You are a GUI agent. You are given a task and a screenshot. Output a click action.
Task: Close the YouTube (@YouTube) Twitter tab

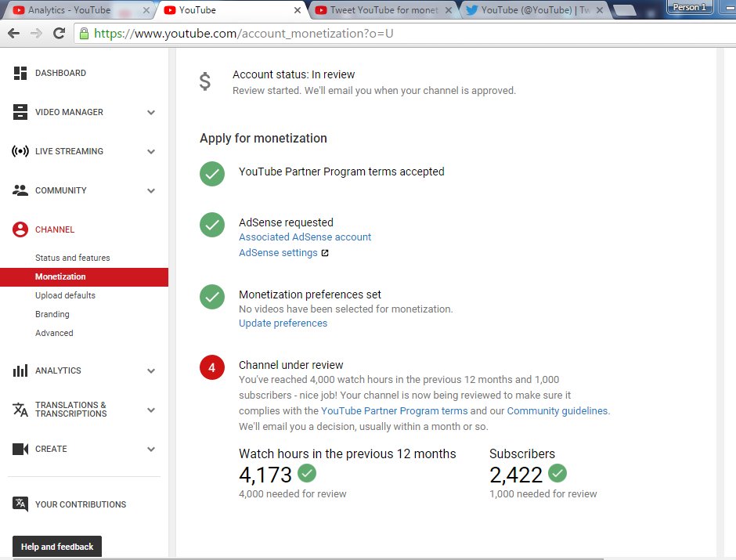(x=600, y=10)
